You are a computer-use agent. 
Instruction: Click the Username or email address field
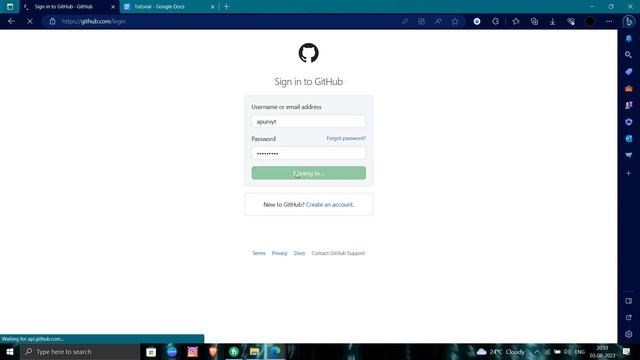pyautogui.click(x=309, y=121)
